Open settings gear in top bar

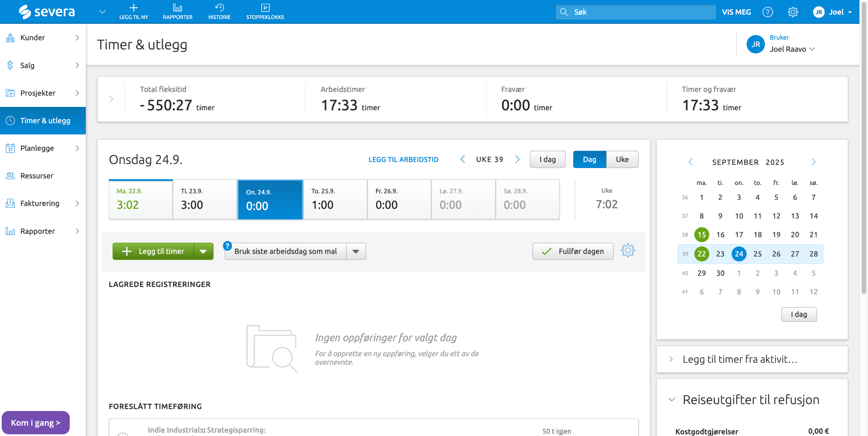point(792,12)
